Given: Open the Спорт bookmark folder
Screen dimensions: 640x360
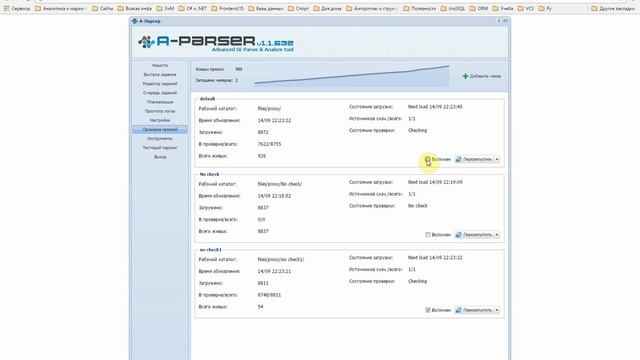Looking at the screenshot, I should pyautogui.click(x=298, y=8).
